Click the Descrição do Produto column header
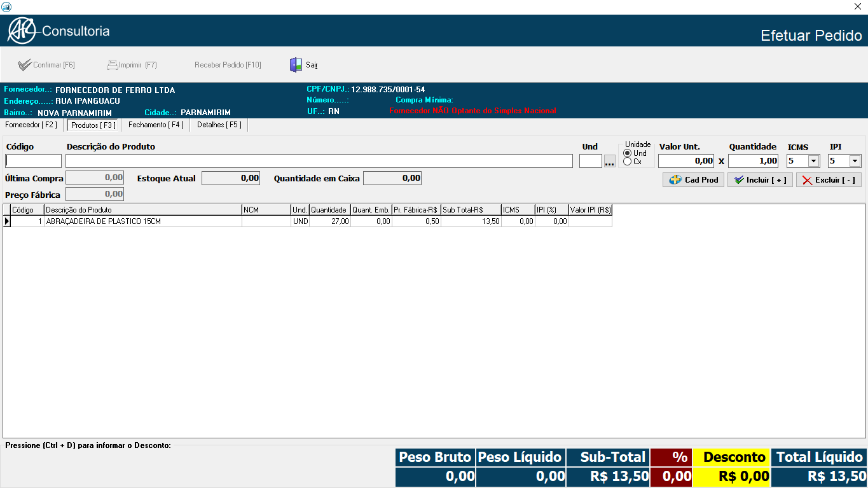Screen dimensions: 868x488 pyautogui.click(x=142, y=210)
